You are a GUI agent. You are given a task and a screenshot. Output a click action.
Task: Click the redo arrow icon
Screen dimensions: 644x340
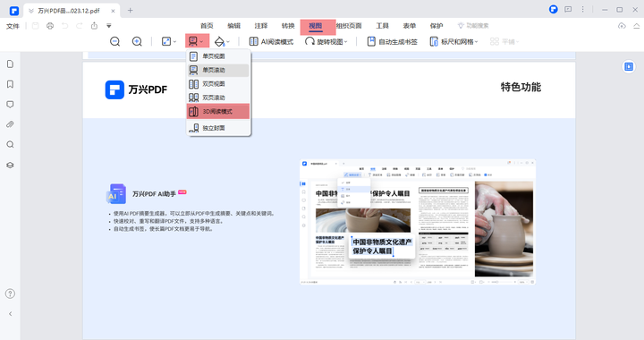tap(80, 26)
